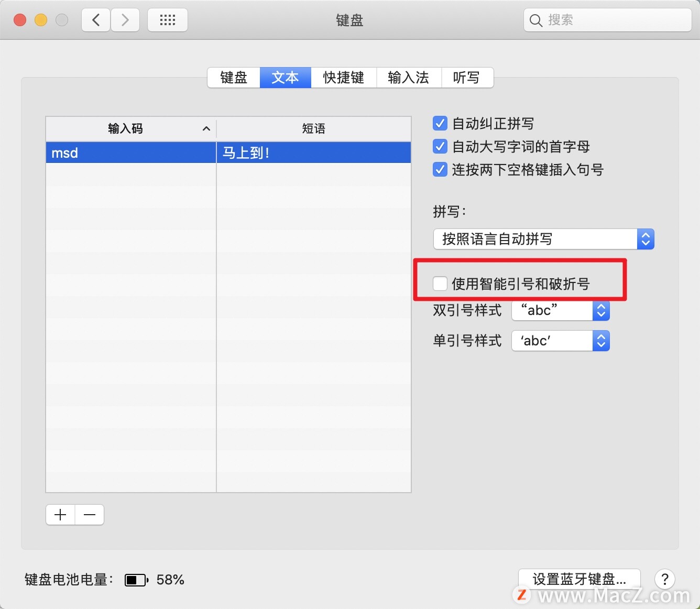
Task: Click the 双引号样式 label
Action: click(x=467, y=310)
